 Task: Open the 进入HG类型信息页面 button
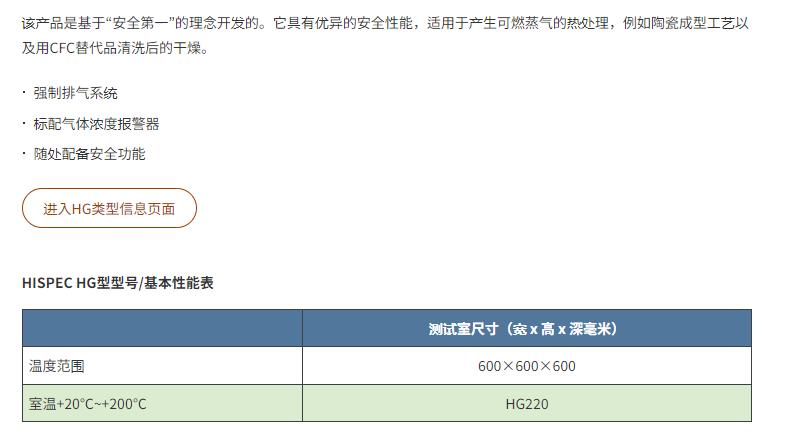point(109,208)
